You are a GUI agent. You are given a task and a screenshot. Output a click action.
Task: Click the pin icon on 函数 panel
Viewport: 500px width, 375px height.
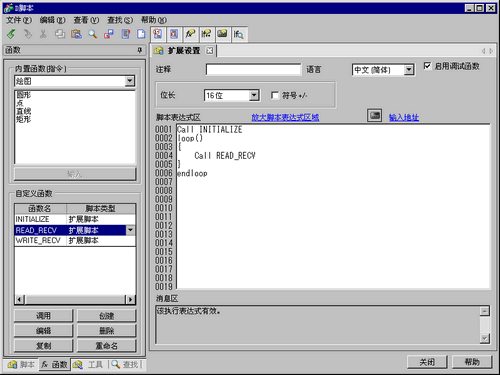pyautogui.click(x=140, y=50)
